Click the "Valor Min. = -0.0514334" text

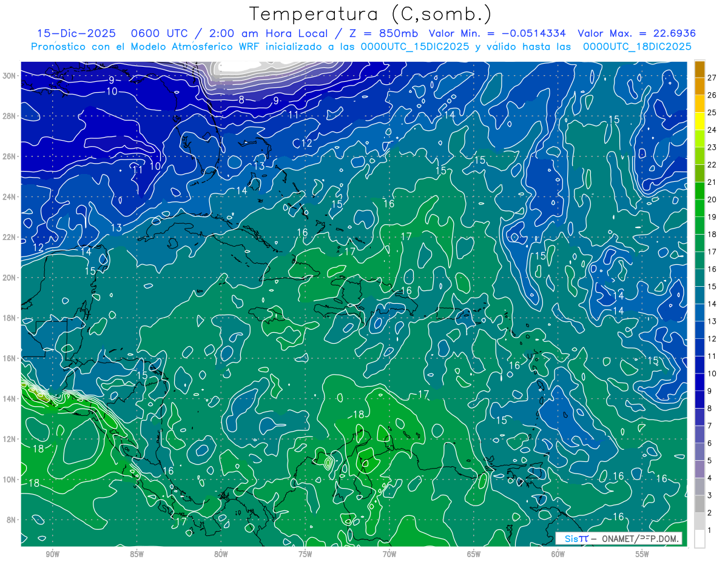pos(497,33)
